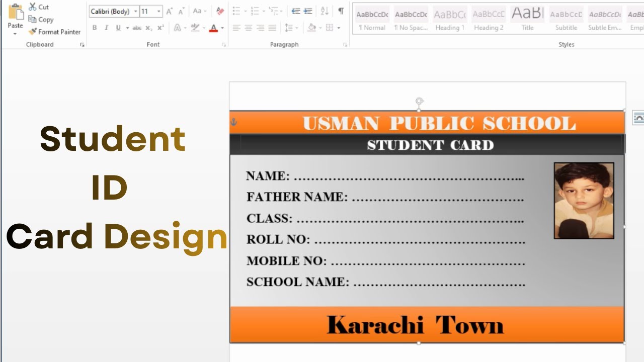The image size is (644, 362).
Task: Open the Font dialog launcher
Action: coord(224,45)
